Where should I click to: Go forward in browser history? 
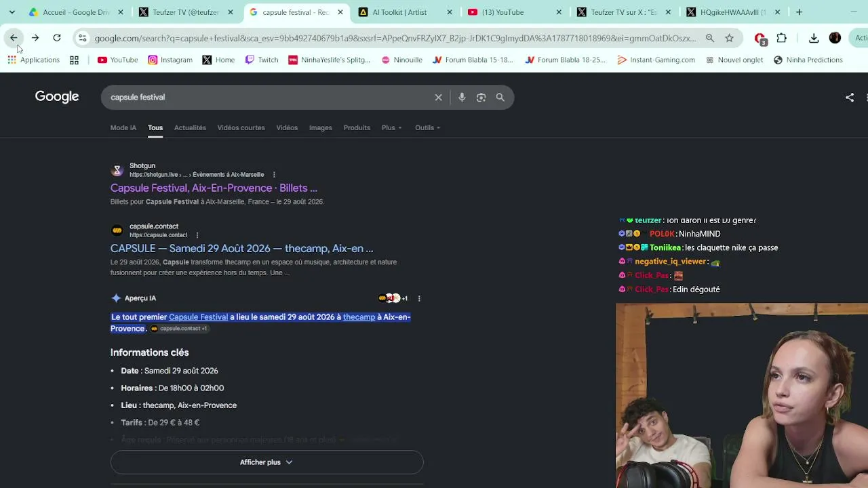pos(35,38)
